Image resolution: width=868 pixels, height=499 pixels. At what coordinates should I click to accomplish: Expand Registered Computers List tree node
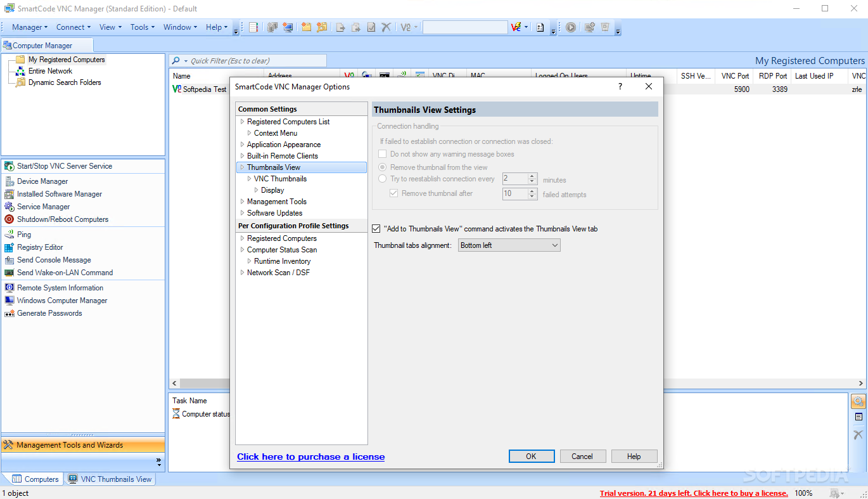(242, 122)
